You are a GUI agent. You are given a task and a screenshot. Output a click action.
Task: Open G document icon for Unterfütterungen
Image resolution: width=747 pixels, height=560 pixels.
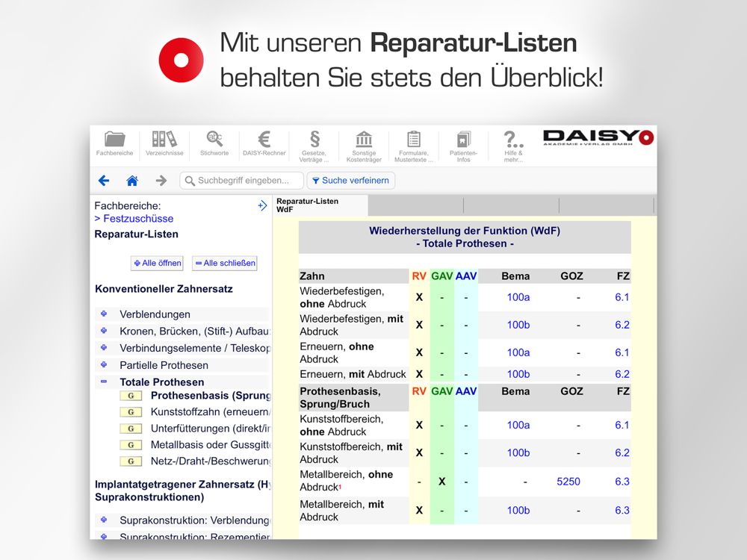tap(131, 429)
